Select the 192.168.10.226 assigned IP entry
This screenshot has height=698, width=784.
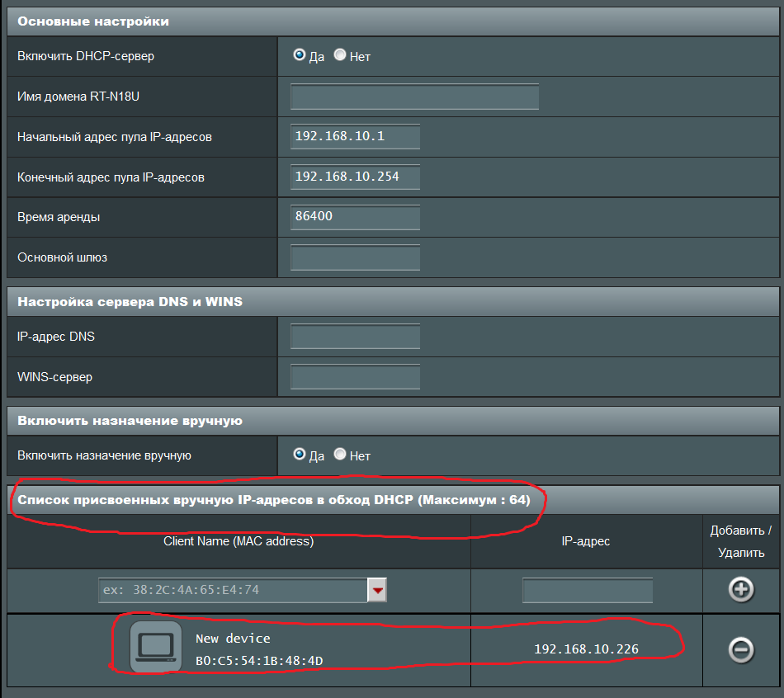[x=586, y=649]
